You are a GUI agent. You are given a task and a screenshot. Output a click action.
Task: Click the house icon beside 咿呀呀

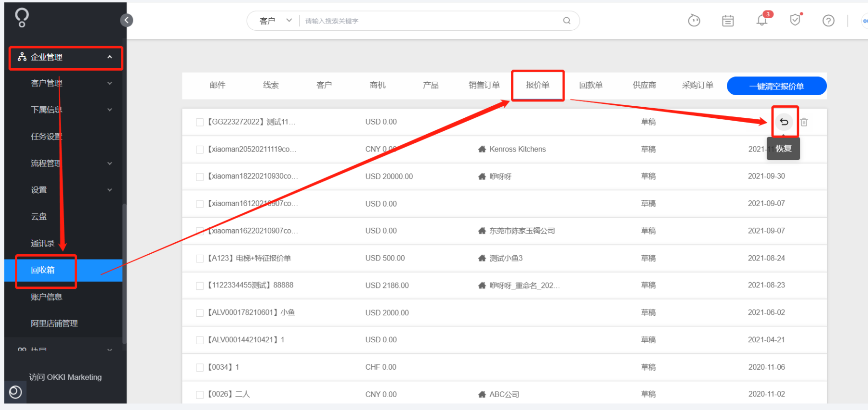(x=482, y=176)
